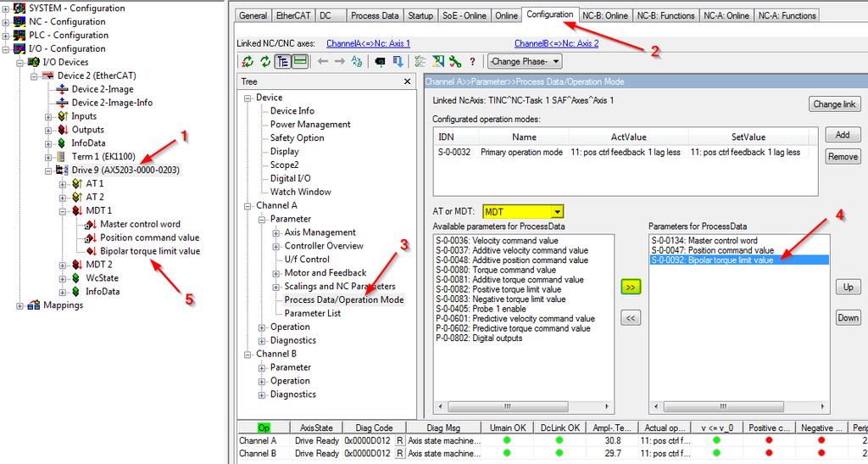
Task: Select S-0-0080: Torque command value
Action: [x=495, y=270]
